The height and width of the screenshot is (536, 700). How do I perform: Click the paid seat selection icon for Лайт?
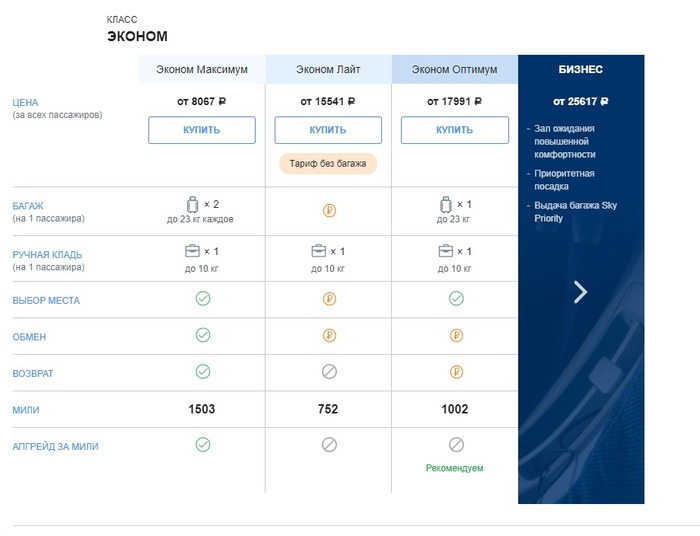point(328,299)
